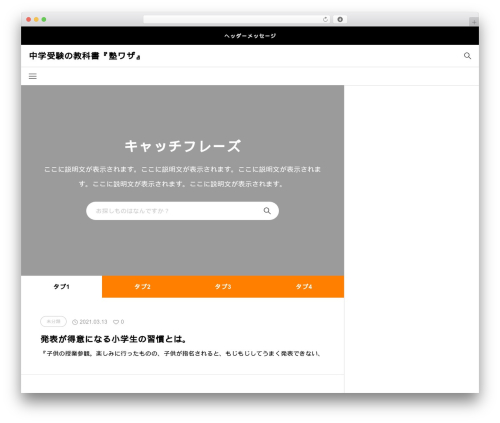The height and width of the screenshot is (423, 500).
Task: Click the キャッチフレーズ heading
Action: (x=182, y=146)
